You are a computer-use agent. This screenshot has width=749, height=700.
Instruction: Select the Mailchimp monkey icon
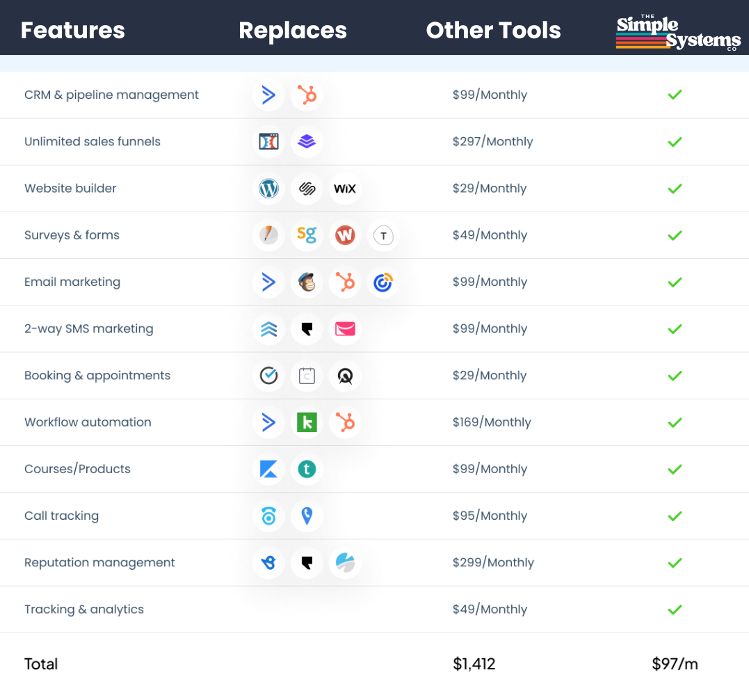307,282
